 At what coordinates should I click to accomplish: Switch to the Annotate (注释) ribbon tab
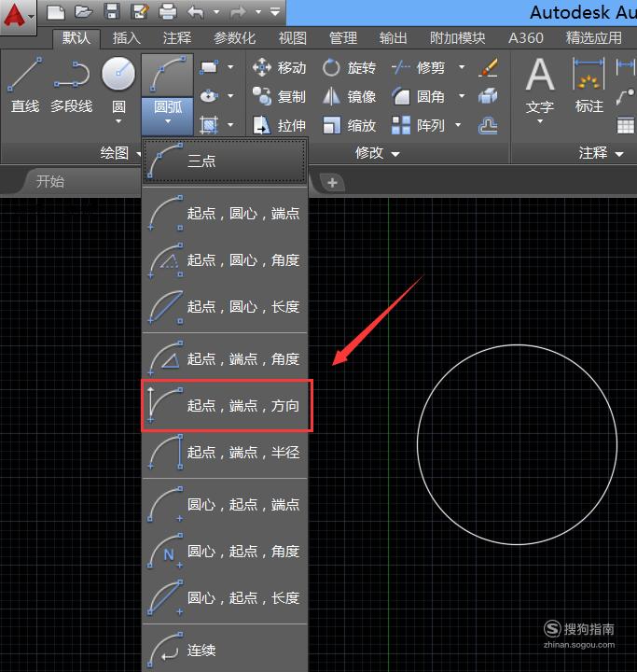pos(177,38)
